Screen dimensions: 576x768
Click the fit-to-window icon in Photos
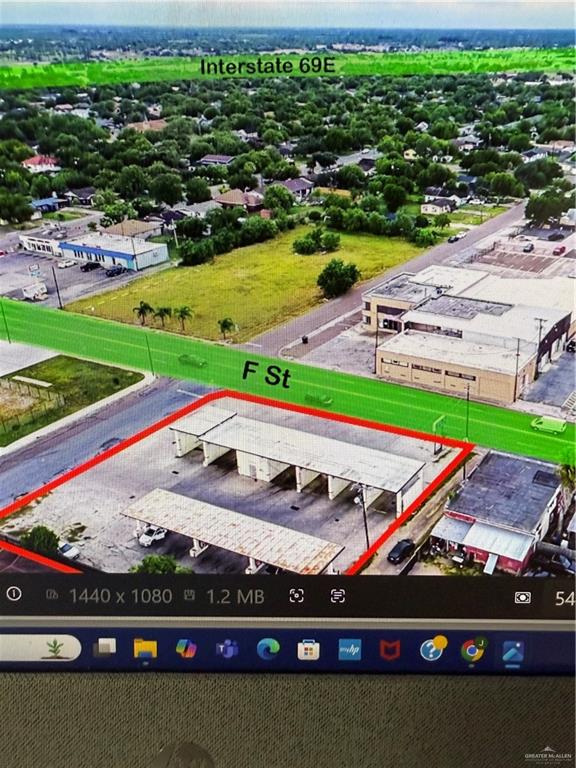click(523, 597)
